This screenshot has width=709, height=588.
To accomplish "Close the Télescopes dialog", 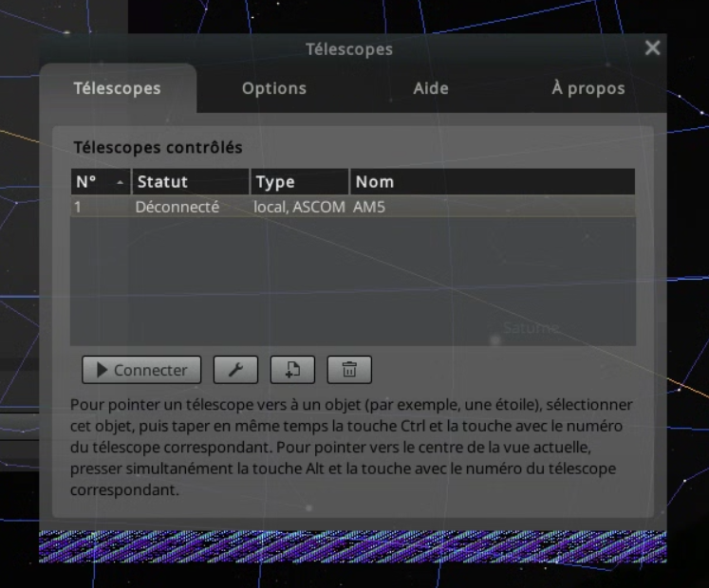I will (x=652, y=47).
